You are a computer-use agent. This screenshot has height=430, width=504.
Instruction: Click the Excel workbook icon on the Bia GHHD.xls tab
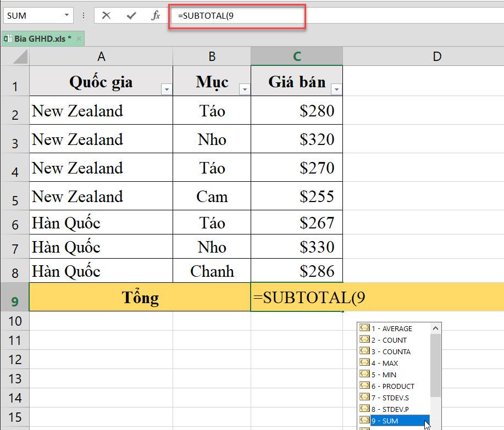pyautogui.click(x=8, y=39)
